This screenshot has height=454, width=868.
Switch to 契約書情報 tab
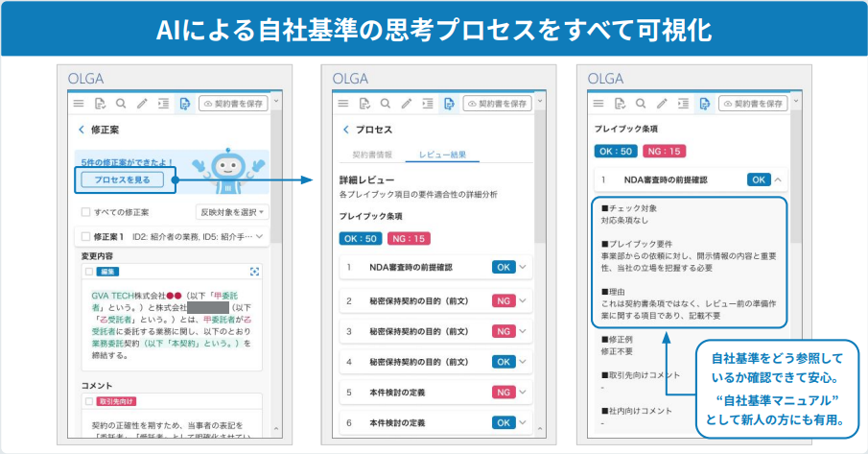[x=372, y=155]
